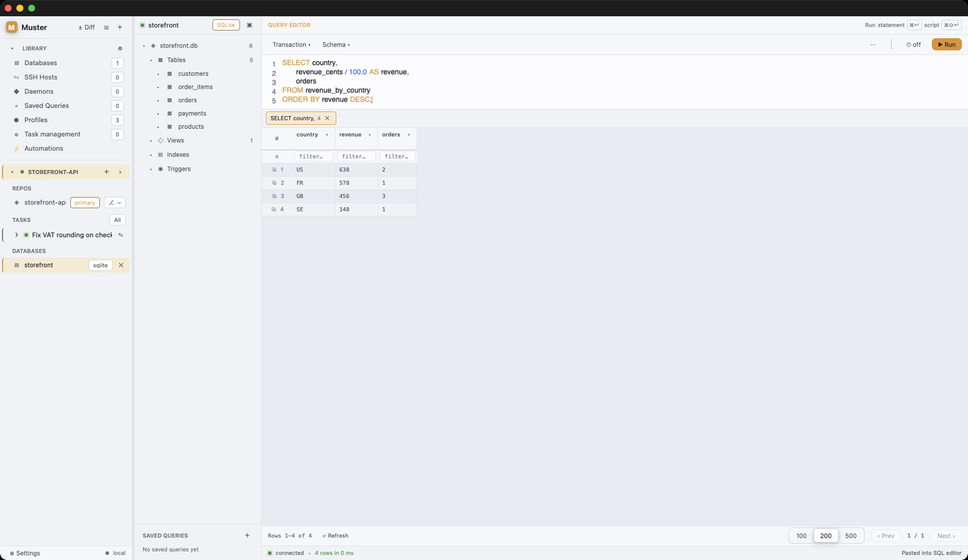Click the grid layout icon beside Diff
This screenshot has height=560, width=968.
pos(106,27)
